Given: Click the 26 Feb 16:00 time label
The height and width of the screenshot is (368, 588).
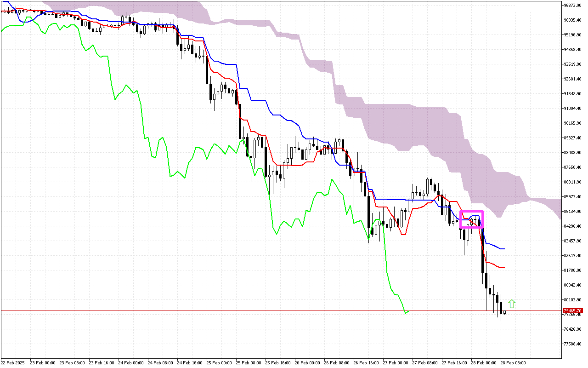Looking at the screenshot, I should click(366, 363).
